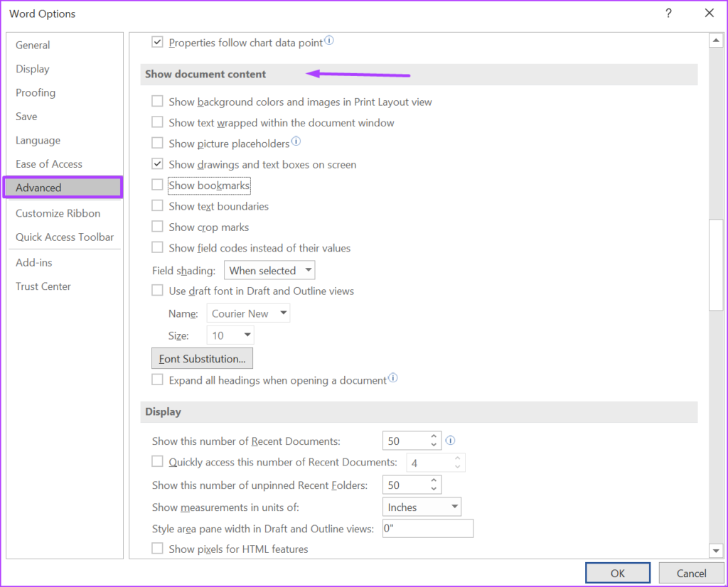This screenshot has width=728, height=587.
Task: Click the info icon next to Show picture placeholders
Action: [297, 140]
